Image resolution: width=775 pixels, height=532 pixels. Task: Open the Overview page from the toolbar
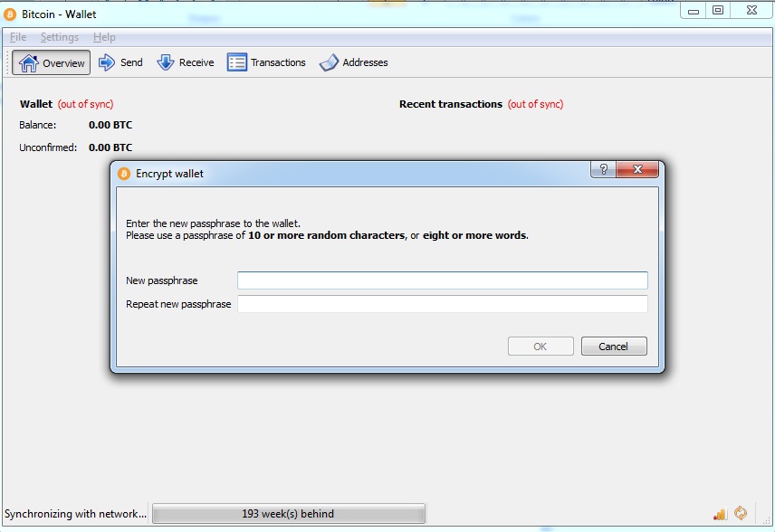[51, 62]
